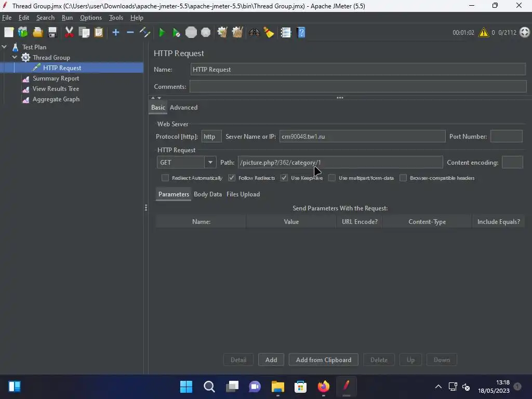Click Start no pauses icon
The height and width of the screenshot is (399, 532).
click(x=176, y=33)
